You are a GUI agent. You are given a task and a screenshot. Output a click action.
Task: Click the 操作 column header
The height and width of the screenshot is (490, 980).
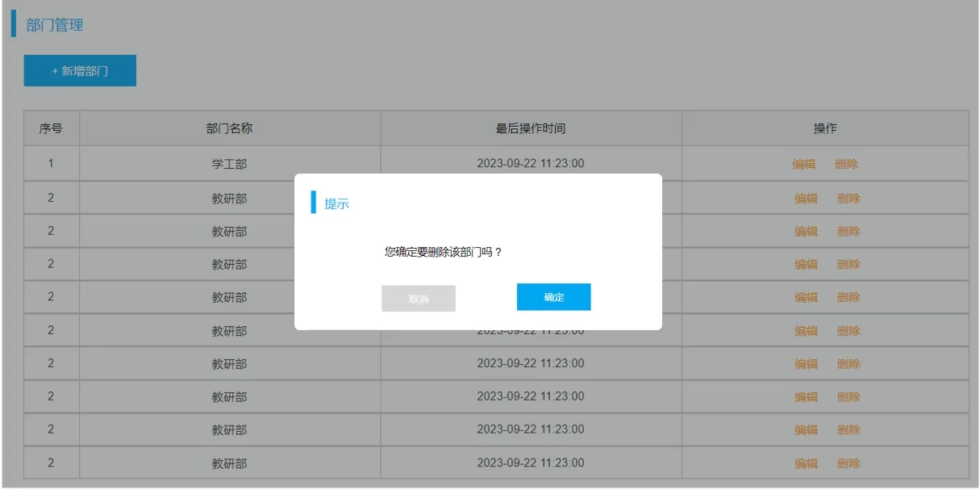coord(825,128)
